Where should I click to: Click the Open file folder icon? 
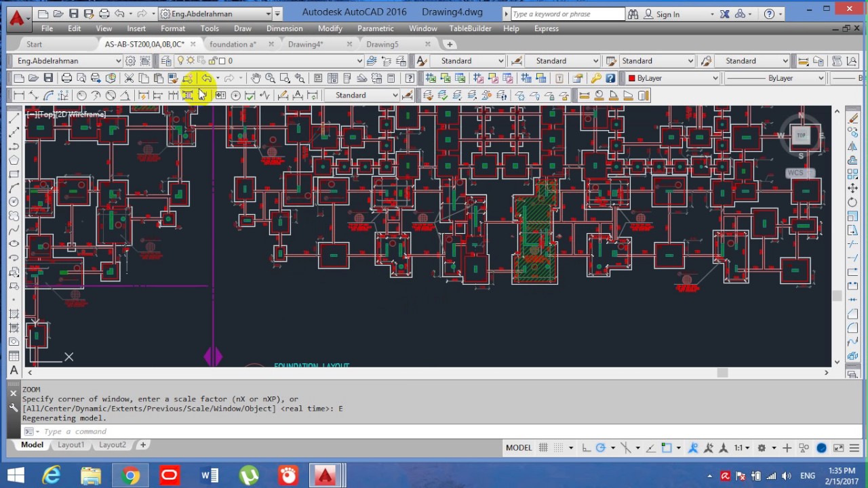[x=34, y=78]
